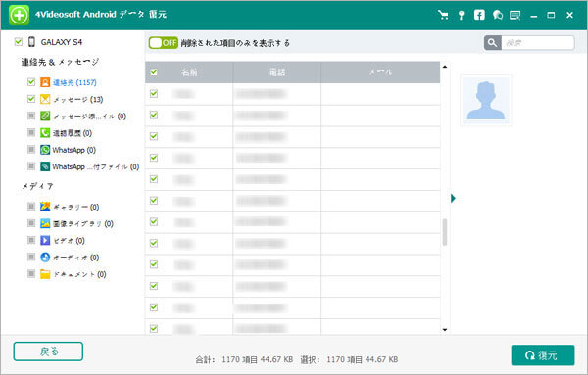Screen dimensions: 588x375
Task: Open the chat support icon
Action: tap(498, 15)
